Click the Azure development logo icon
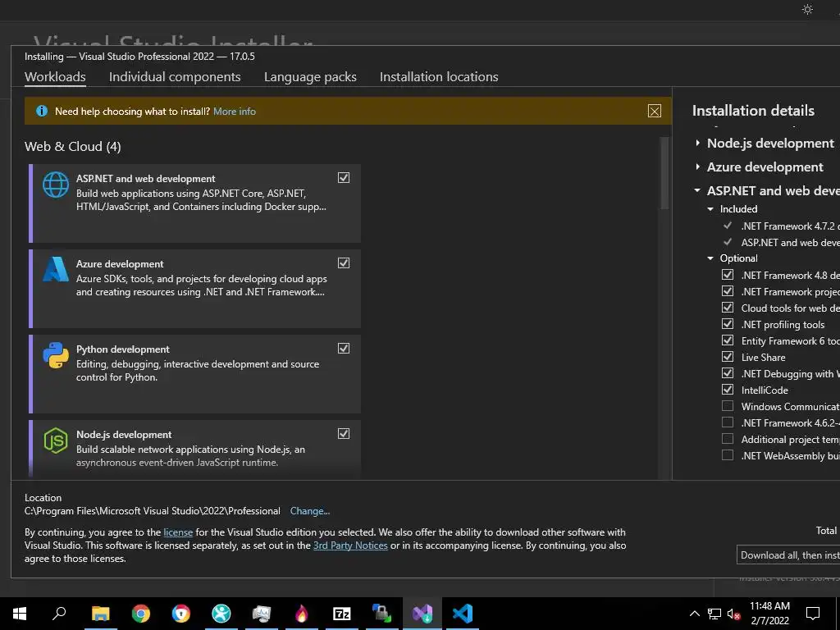Image resolution: width=840 pixels, height=630 pixels. (x=56, y=269)
